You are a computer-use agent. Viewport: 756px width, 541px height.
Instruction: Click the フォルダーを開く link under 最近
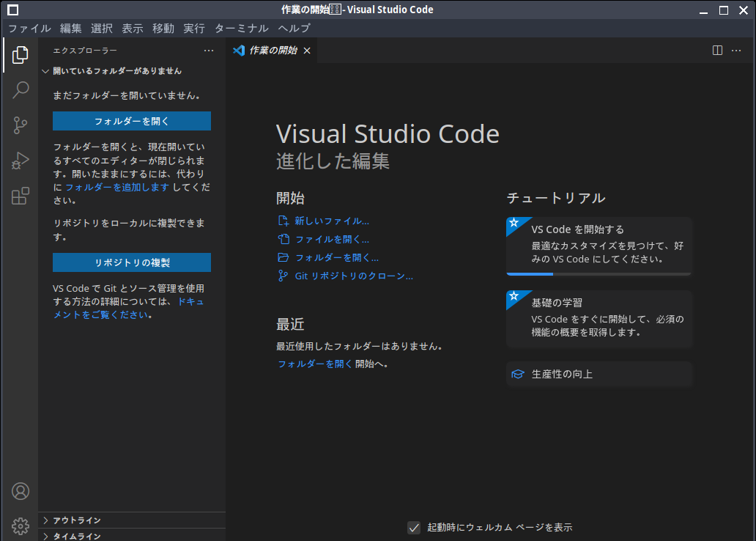315,364
